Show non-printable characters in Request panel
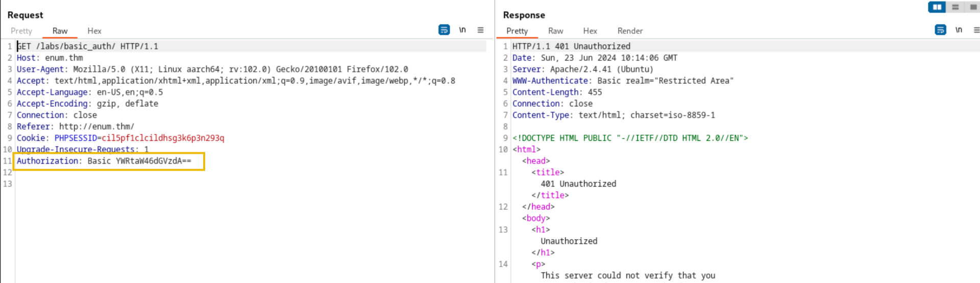Screen dimensions: 980x283 pos(462,30)
